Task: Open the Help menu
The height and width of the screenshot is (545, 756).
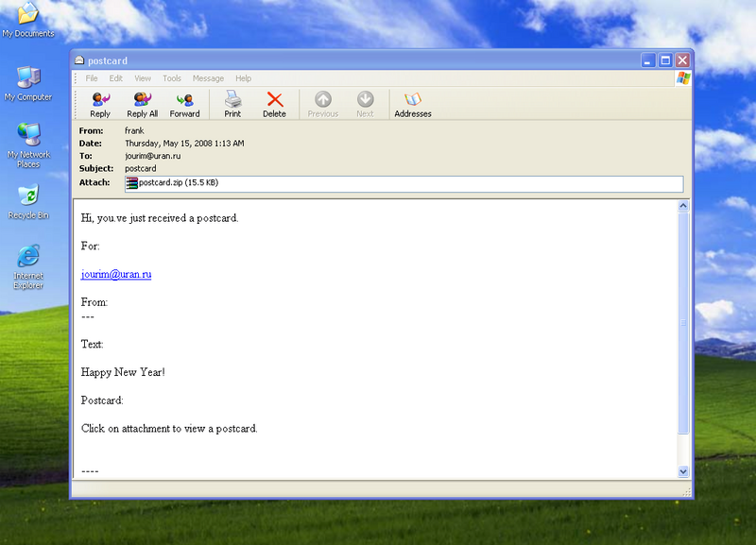Action: point(244,78)
